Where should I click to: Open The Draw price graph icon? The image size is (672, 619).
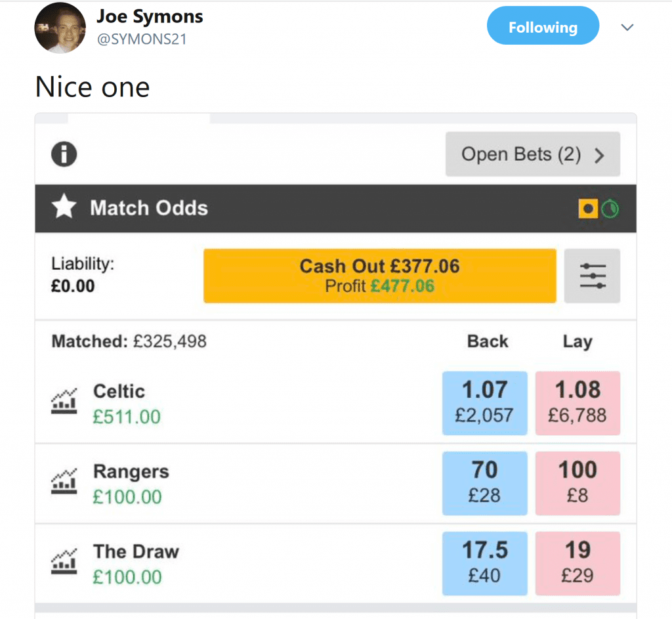(x=64, y=561)
